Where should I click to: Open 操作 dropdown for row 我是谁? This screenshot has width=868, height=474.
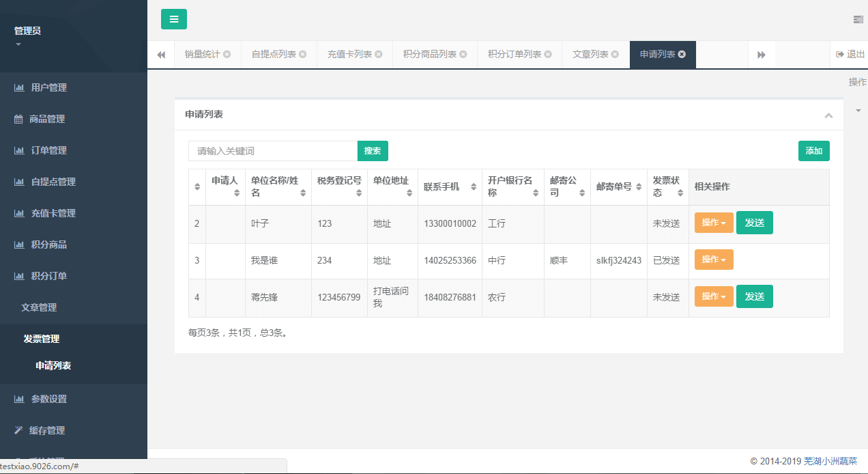[x=713, y=260]
